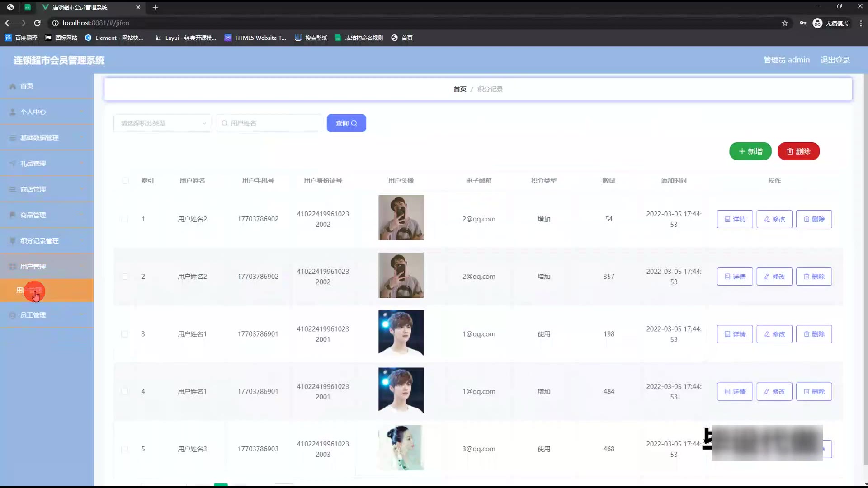Check the checkbox for row 3
Viewport: 868px width, 488px height.
[125, 334]
